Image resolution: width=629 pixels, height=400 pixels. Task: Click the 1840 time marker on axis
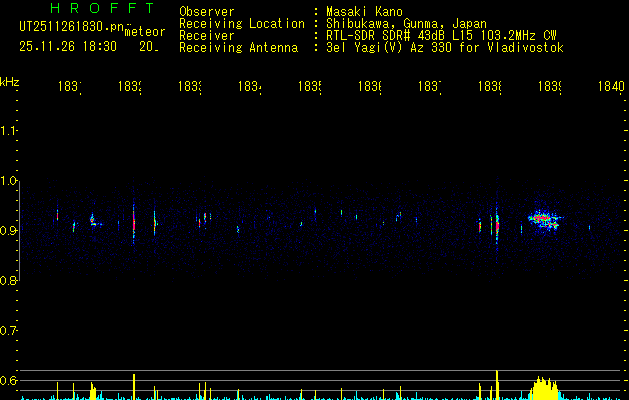pyautogui.click(x=611, y=86)
